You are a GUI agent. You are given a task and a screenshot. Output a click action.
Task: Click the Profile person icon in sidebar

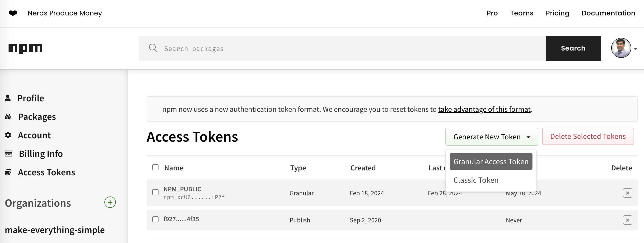(8, 98)
